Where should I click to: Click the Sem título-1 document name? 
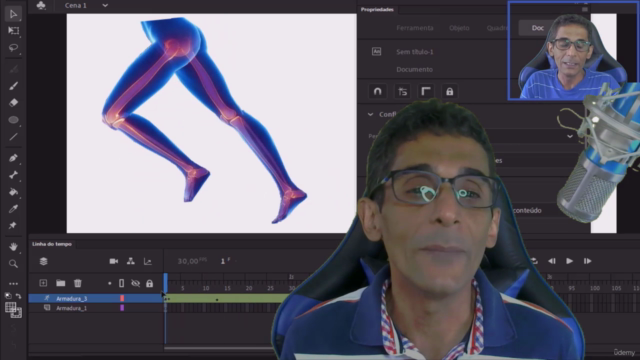pyautogui.click(x=415, y=52)
